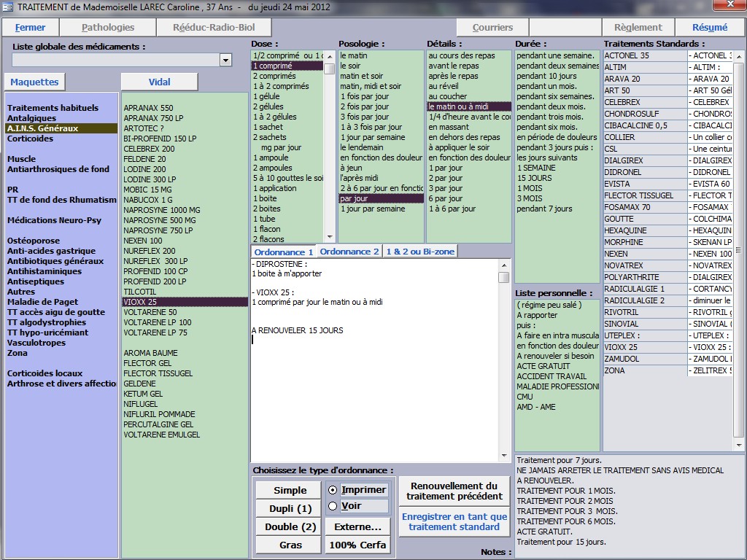
Task: Open the Résumé section
Action: point(709,28)
